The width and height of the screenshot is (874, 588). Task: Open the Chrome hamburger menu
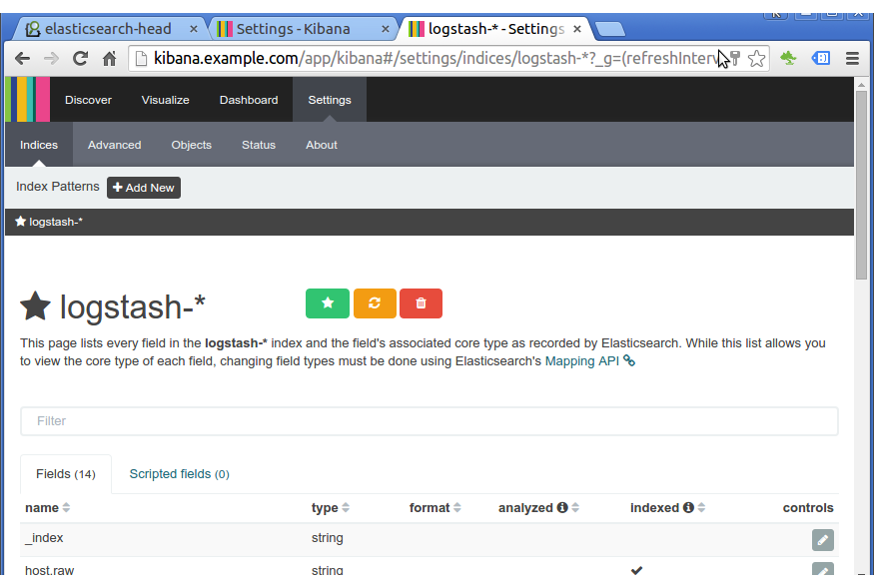coord(852,59)
